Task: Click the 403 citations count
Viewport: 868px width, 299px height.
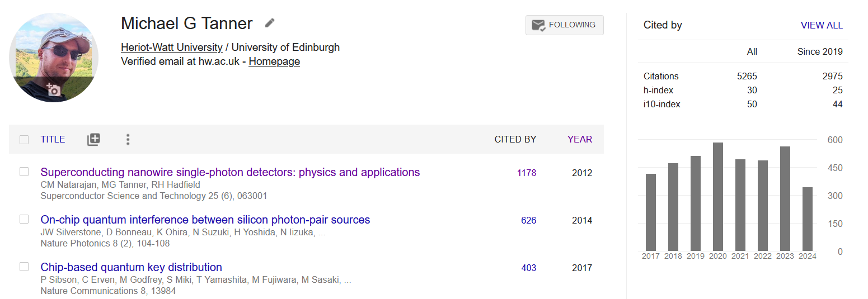Action: pos(528,268)
